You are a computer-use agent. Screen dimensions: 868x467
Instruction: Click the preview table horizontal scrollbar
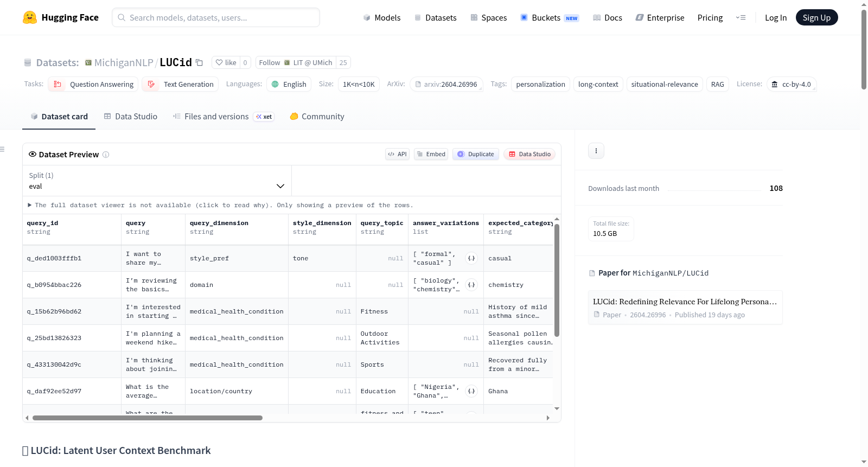coord(148,418)
